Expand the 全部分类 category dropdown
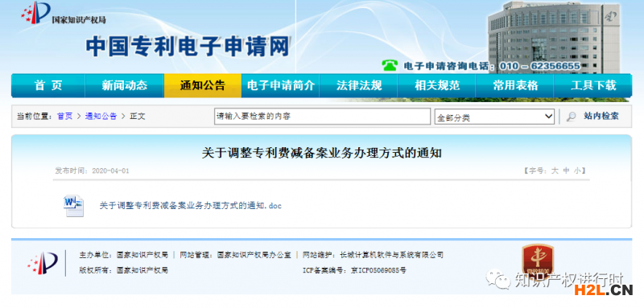The height and width of the screenshot is (308, 644). (x=494, y=117)
